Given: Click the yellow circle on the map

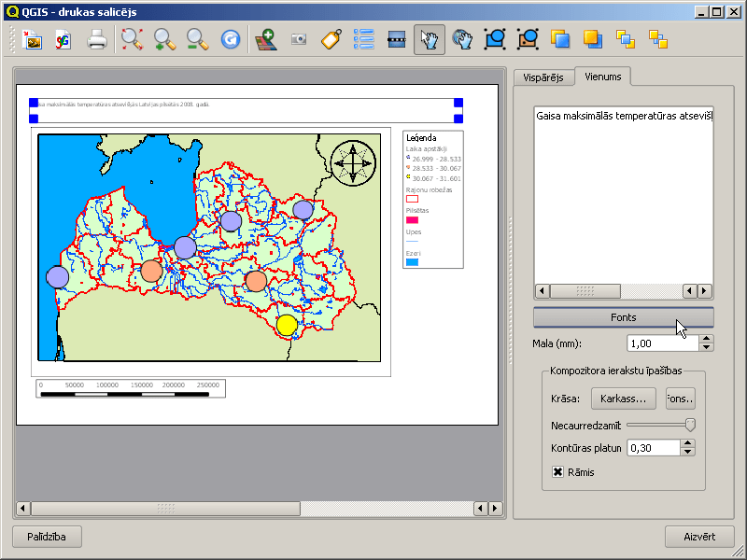Looking at the screenshot, I should click(287, 325).
